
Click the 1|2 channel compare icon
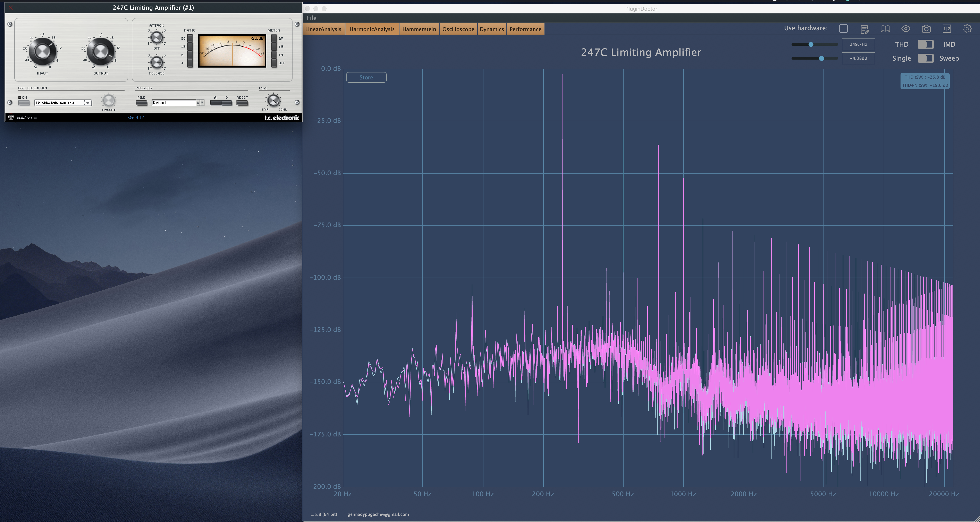[x=947, y=29]
